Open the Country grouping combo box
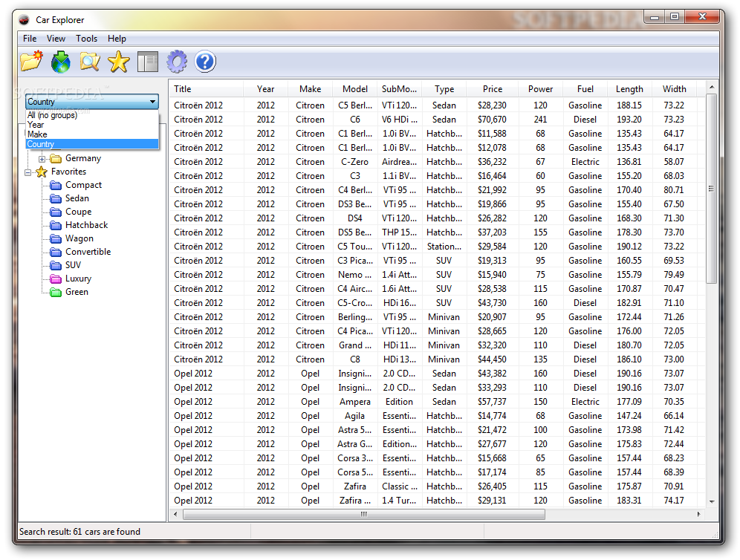Screen dimensions: 740x560 point(92,102)
